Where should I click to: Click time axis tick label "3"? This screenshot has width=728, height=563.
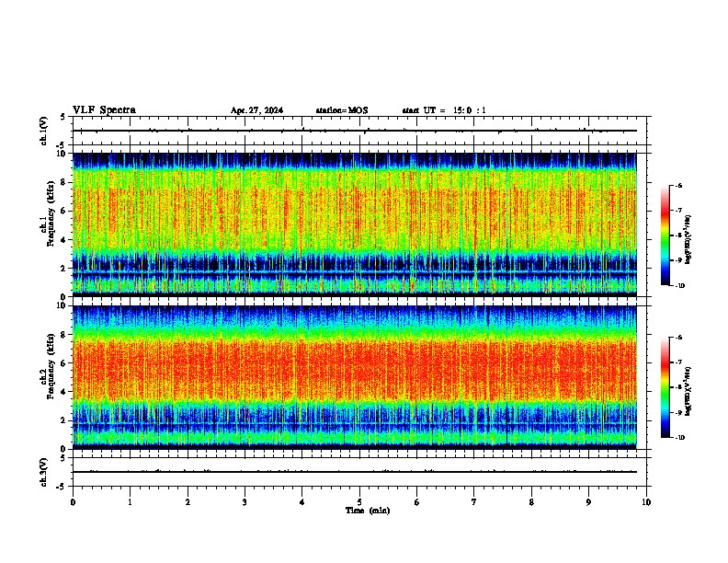pyautogui.click(x=245, y=502)
